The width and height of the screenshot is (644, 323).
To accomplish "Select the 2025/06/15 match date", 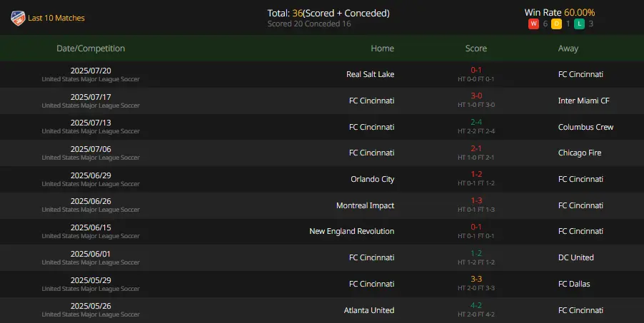I will (x=91, y=227).
